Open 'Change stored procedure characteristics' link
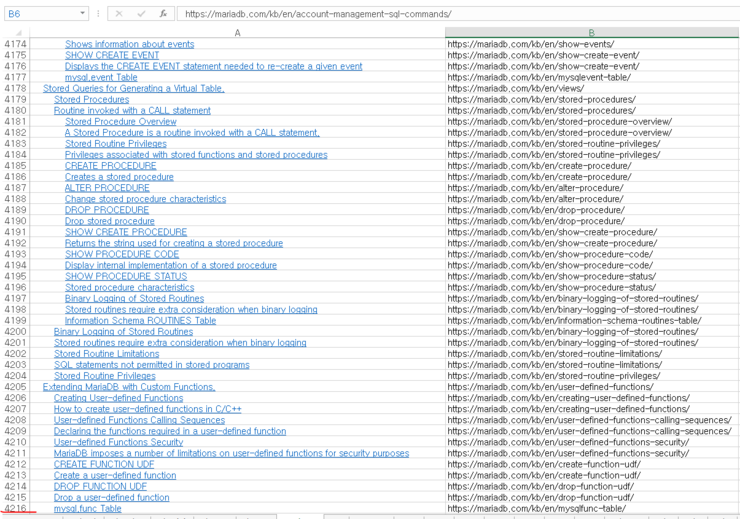 click(145, 199)
